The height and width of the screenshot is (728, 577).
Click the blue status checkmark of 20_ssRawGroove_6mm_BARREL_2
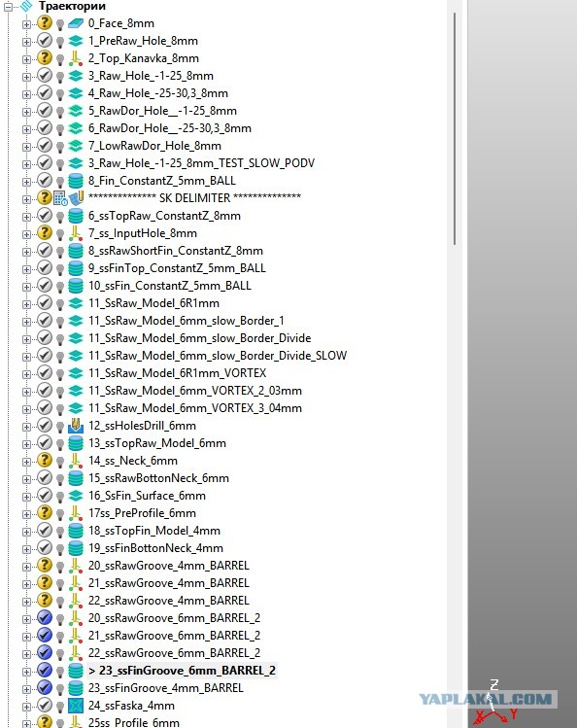point(45,617)
